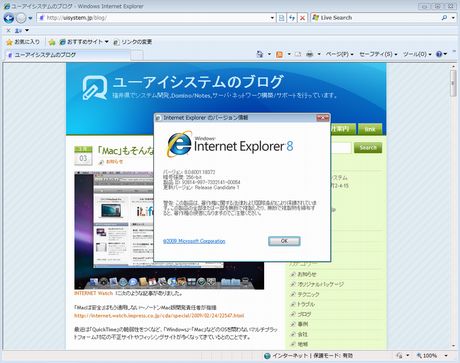This screenshot has height=363, width=460.
Task: Select the ユーアイシステムのブログ browser tab
Action: pos(67,55)
